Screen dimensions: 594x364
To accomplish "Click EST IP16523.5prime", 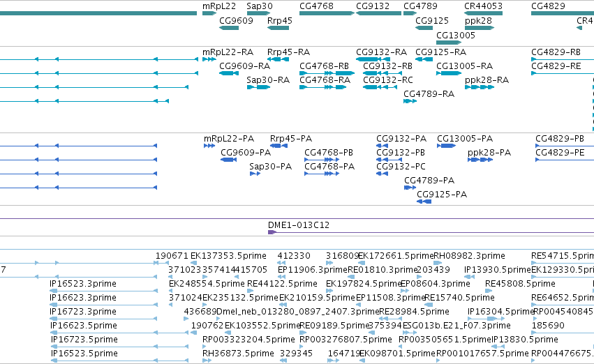I will [x=84, y=354].
